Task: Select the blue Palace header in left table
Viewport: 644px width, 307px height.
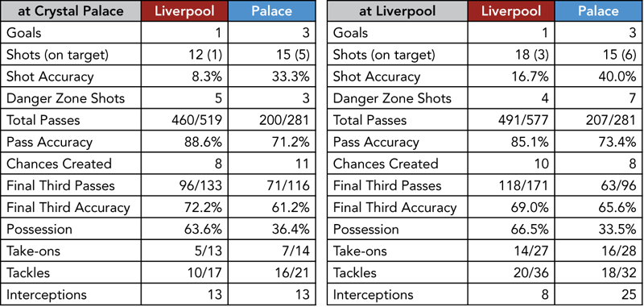Action: (x=271, y=11)
